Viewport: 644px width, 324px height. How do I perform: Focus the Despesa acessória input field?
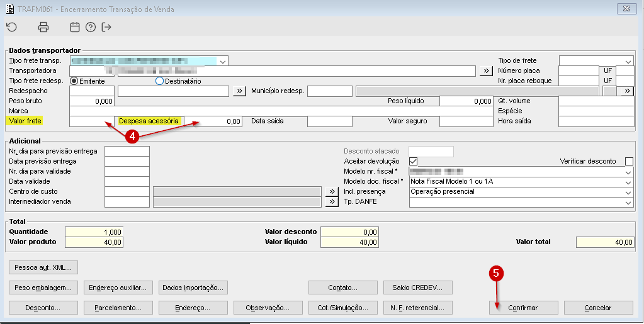(213, 121)
